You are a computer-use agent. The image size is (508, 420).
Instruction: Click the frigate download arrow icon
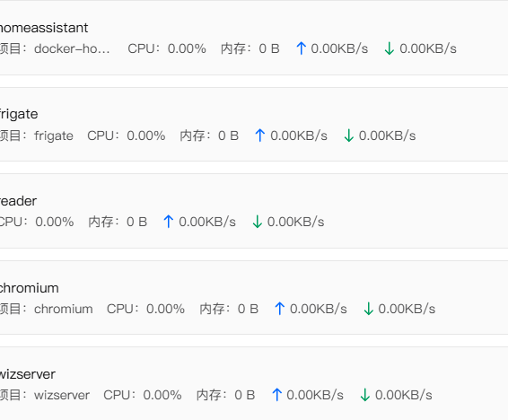pos(348,136)
